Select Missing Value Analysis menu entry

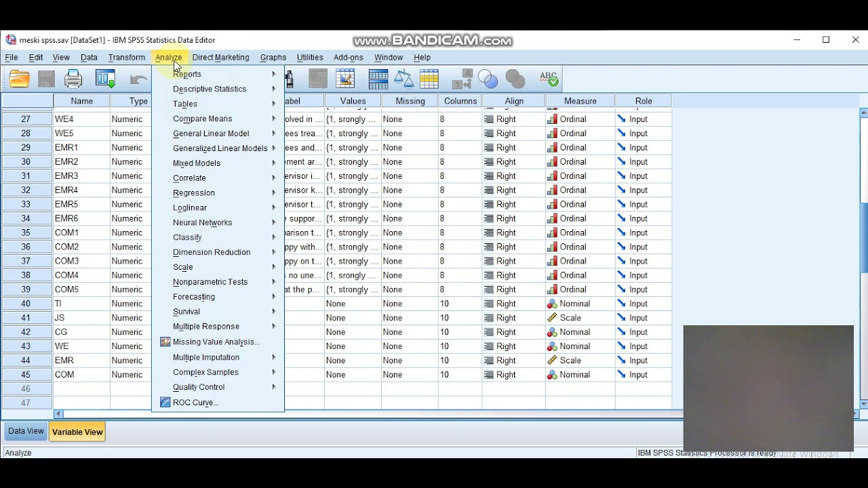coord(218,342)
